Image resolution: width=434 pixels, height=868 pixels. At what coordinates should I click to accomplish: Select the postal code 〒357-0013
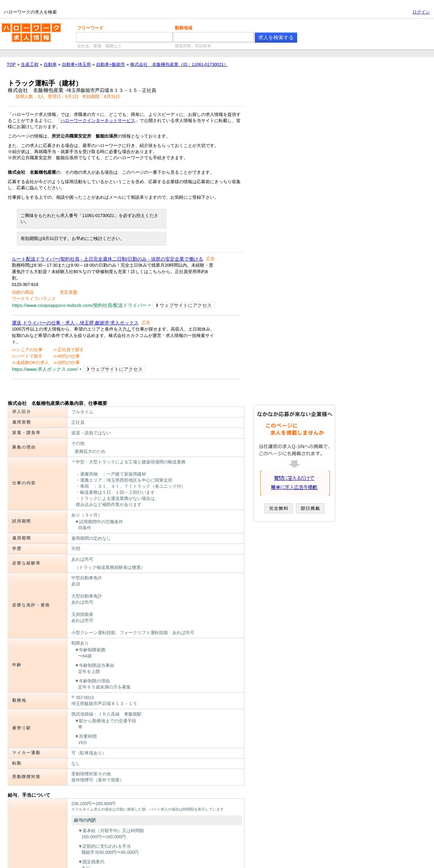[x=82, y=698]
